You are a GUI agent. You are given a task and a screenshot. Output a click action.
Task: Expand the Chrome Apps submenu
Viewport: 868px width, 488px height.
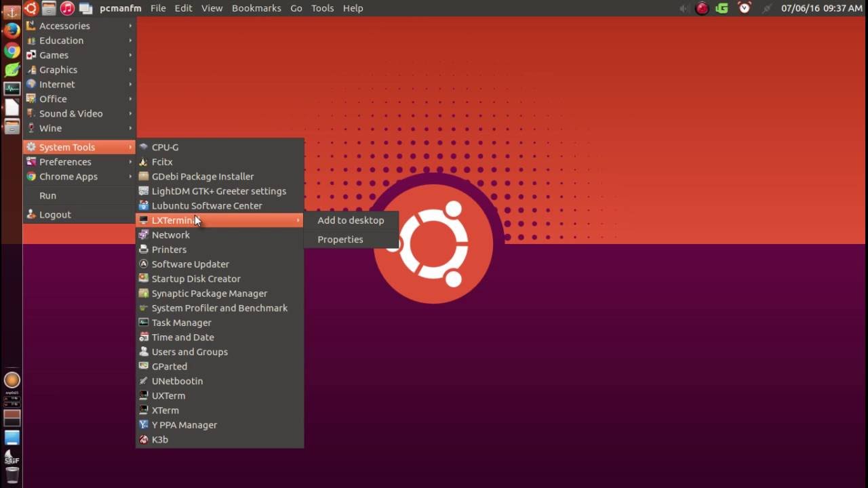[68, 176]
